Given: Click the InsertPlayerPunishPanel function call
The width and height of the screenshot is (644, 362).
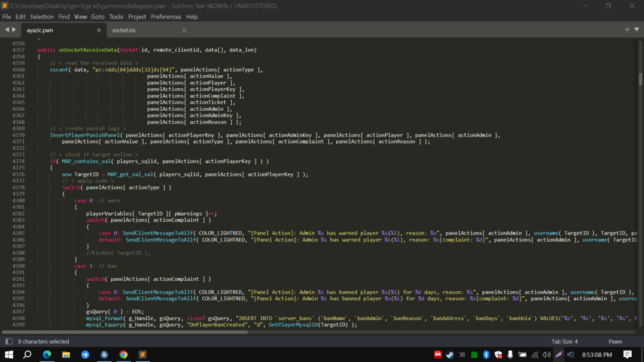Looking at the screenshot, I should tap(86, 135).
